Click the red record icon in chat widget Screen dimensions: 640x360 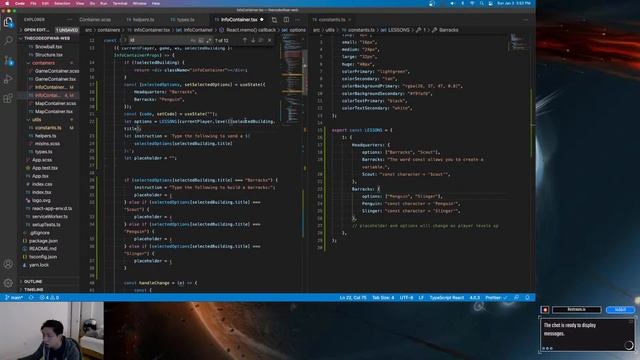(544, 310)
